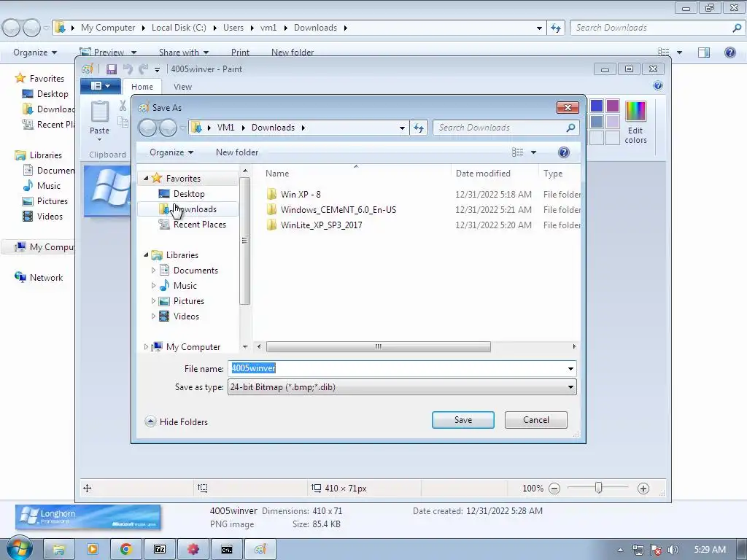This screenshot has height=560, width=747.
Task: Select Network in the Explorer navigation pane
Action: point(46,278)
